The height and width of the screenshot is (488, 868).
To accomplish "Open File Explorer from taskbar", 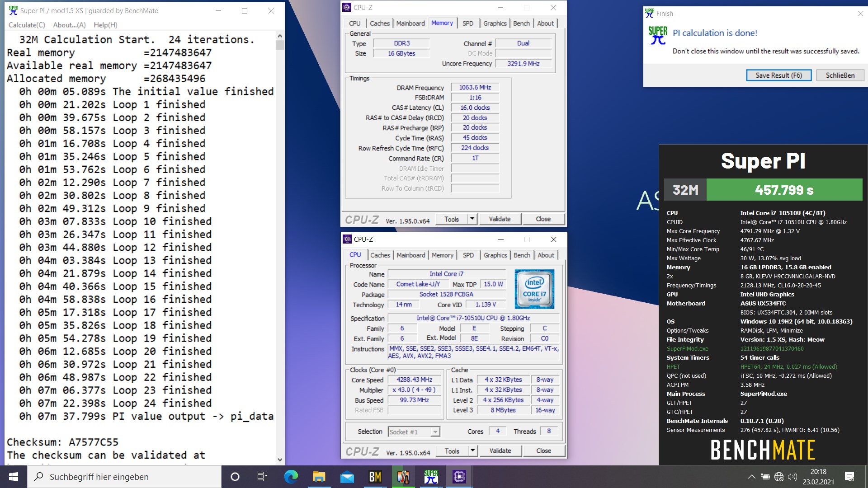I will [319, 477].
